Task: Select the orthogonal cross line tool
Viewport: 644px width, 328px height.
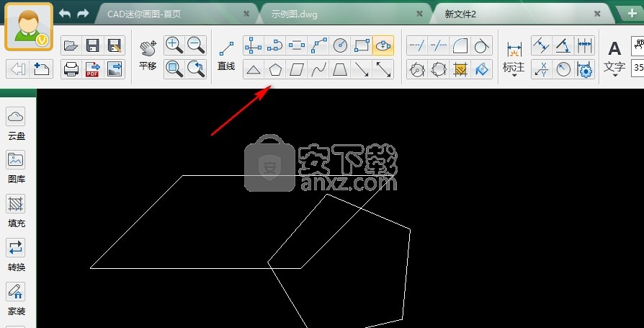Action: point(254,45)
